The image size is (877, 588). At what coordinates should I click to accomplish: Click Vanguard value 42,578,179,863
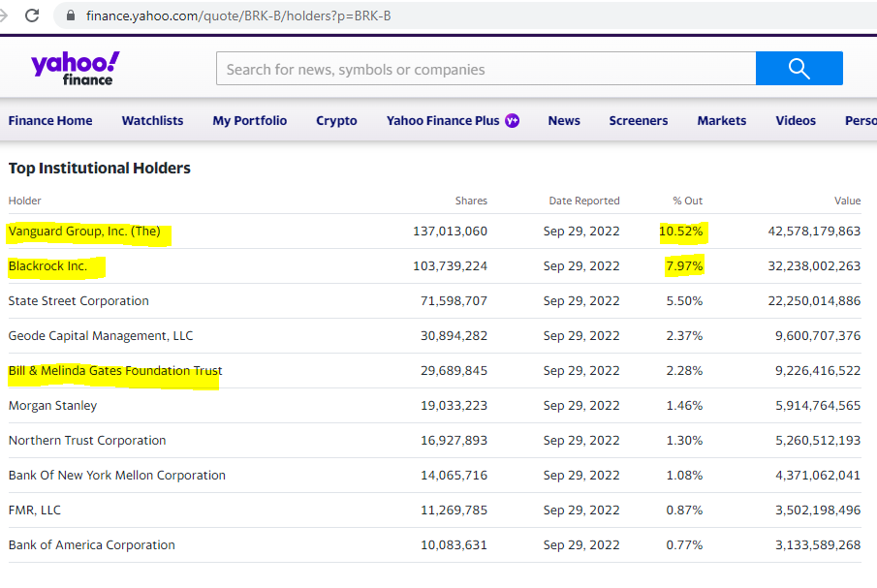[x=814, y=232]
